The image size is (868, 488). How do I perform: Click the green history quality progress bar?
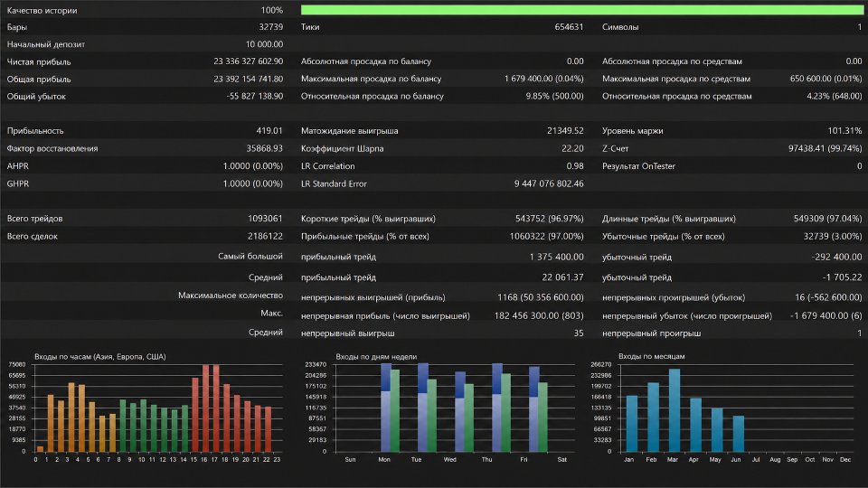point(581,9)
